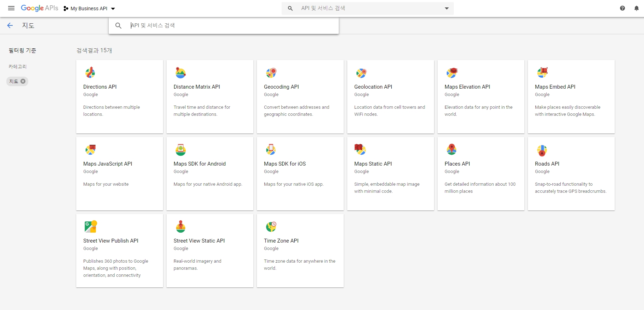Open the Geocoding API title
This screenshot has height=310, width=644.
(281, 87)
